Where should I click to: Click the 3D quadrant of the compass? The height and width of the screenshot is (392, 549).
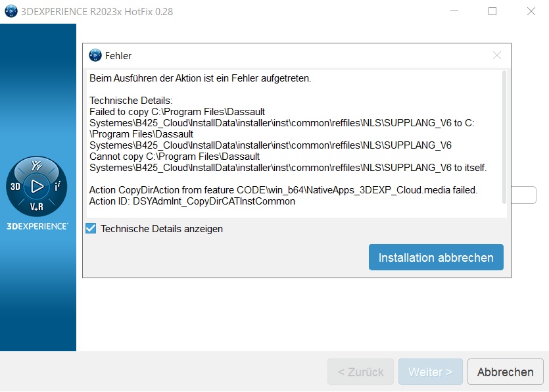(x=16, y=187)
